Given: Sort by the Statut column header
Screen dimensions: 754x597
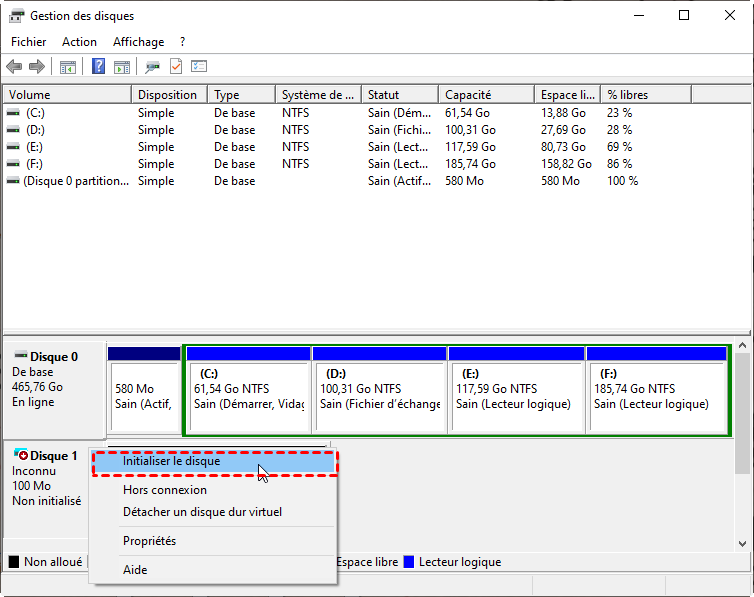Looking at the screenshot, I should [x=401, y=95].
